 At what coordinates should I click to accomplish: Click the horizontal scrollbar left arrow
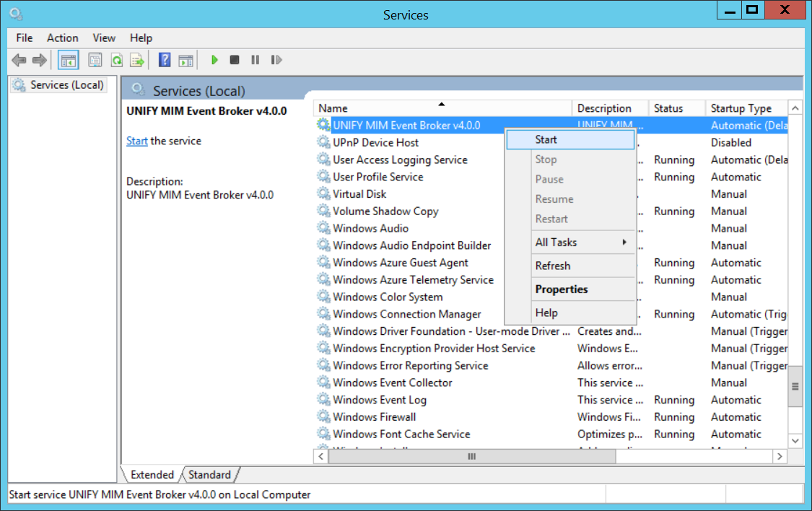pyautogui.click(x=321, y=456)
